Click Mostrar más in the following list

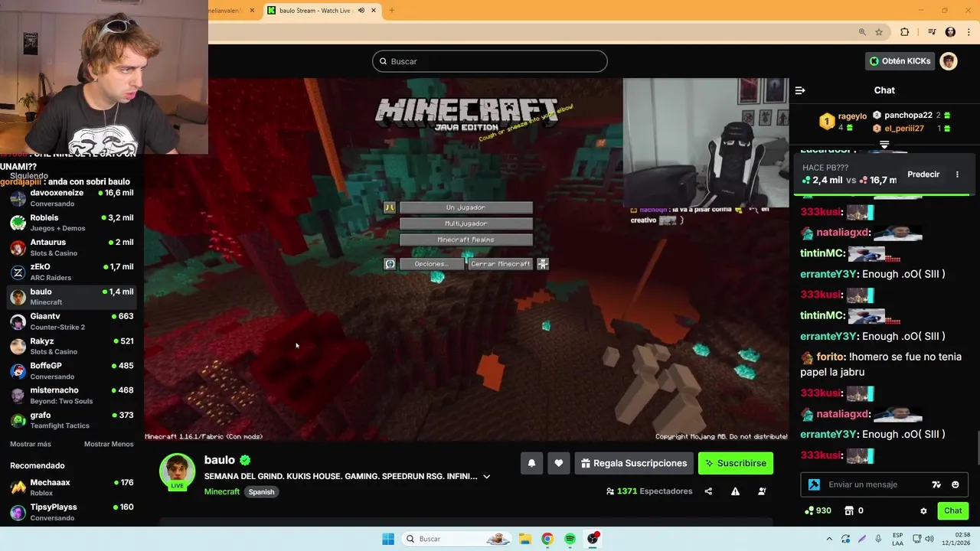[x=31, y=444]
